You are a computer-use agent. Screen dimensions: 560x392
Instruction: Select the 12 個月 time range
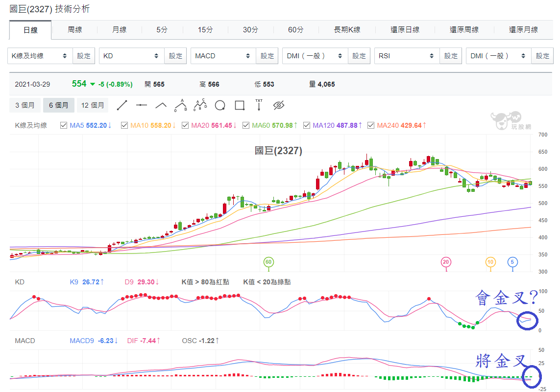[93, 105]
